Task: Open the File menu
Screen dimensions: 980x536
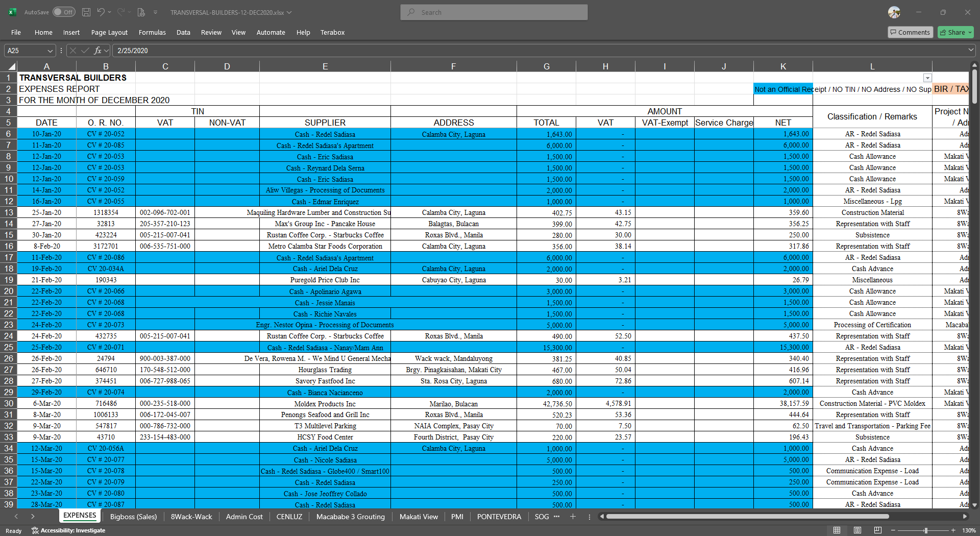Action: coord(16,32)
